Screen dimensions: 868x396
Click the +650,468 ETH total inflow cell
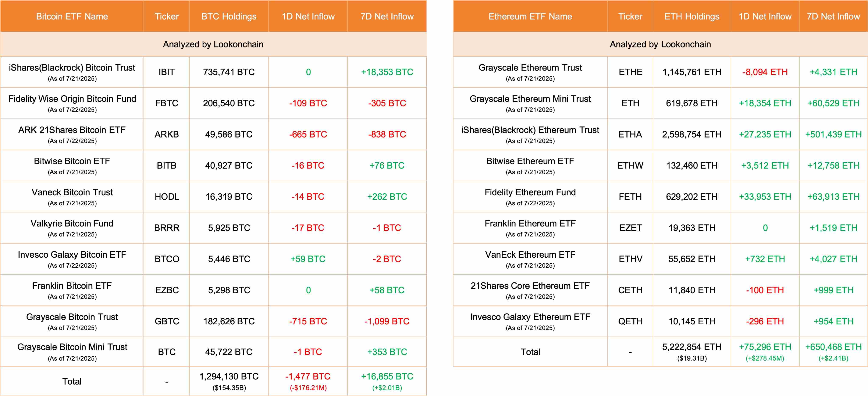pos(833,352)
